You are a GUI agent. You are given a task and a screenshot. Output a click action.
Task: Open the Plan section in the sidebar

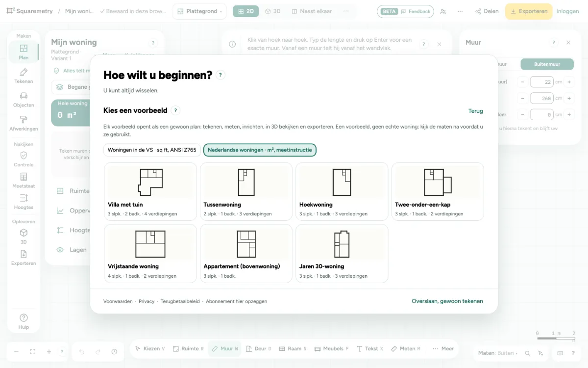pyautogui.click(x=24, y=52)
